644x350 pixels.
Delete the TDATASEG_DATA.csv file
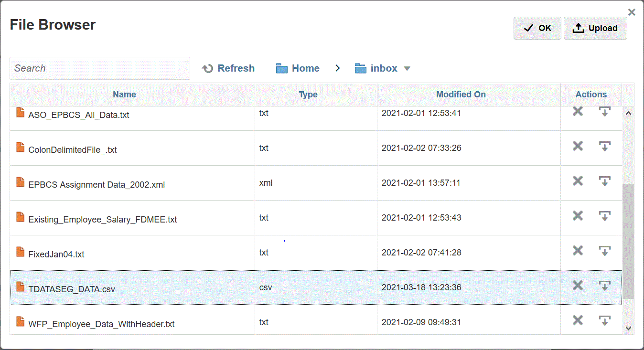(578, 286)
